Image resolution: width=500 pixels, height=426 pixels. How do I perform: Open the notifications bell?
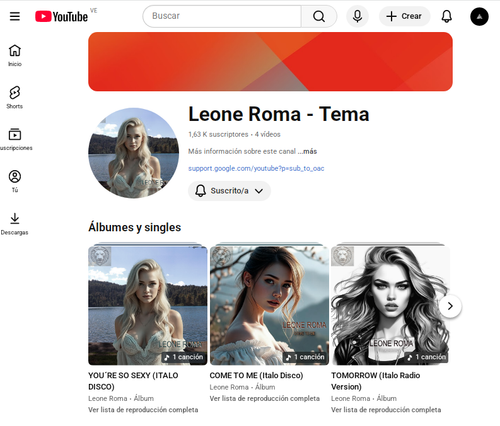[x=447, y=16]
